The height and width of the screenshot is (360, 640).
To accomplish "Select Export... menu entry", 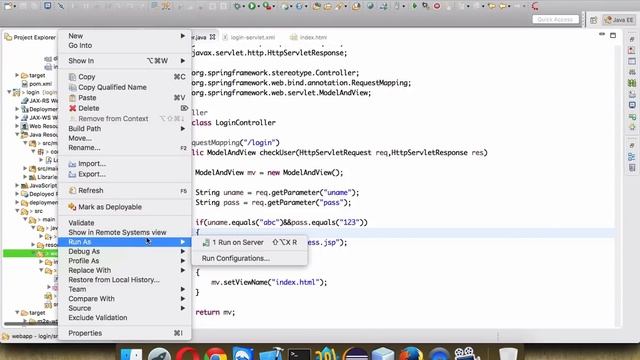I will click(124, 174).
